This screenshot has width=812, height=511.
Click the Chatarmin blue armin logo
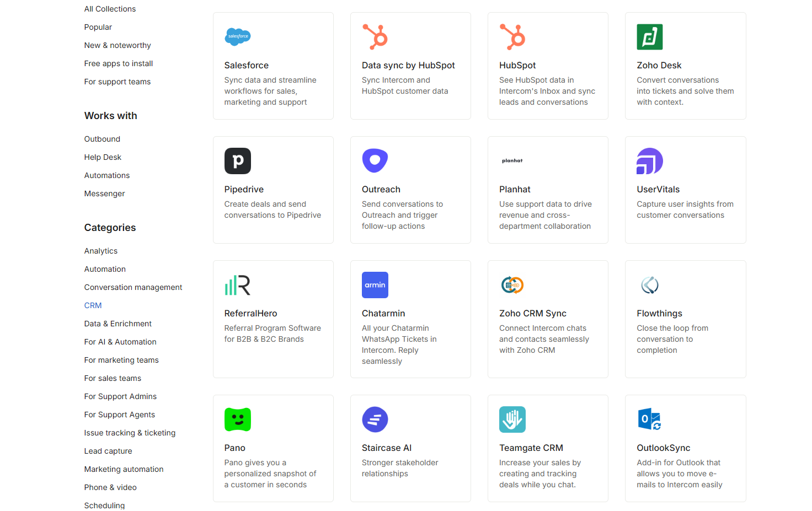coord(375,285)
